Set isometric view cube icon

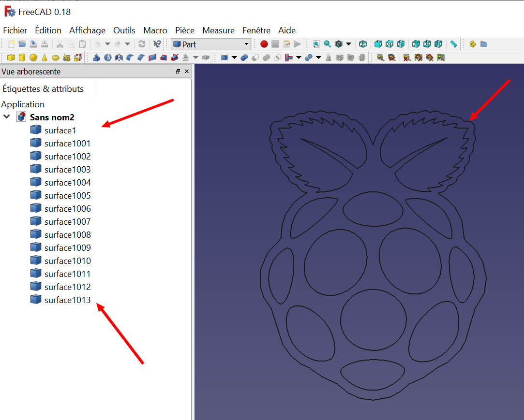[363, 44]
